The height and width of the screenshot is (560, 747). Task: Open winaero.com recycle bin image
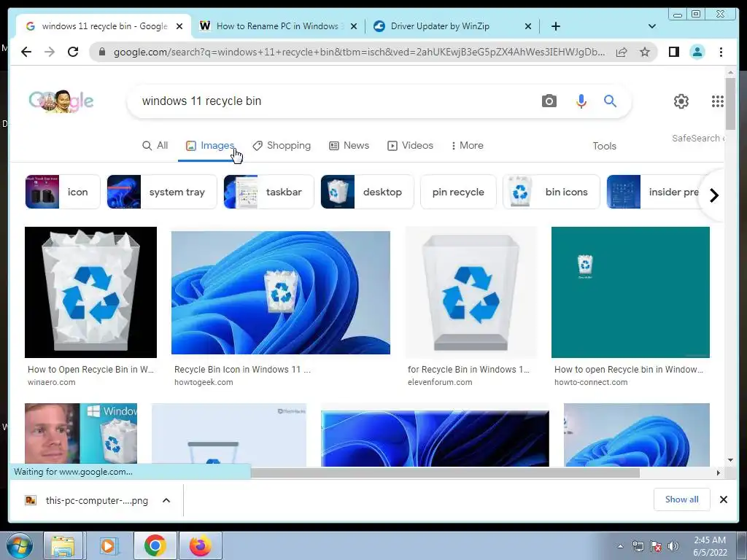coord(90,292)
